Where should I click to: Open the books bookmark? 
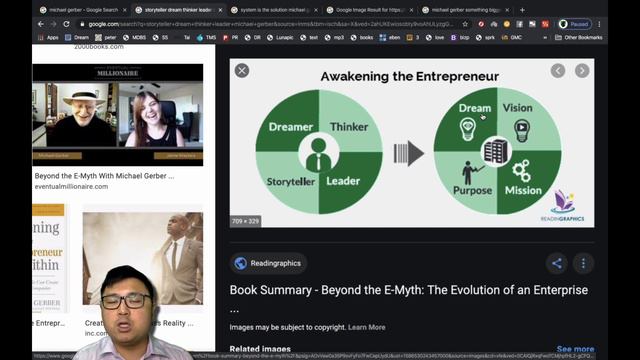point(362,38)
